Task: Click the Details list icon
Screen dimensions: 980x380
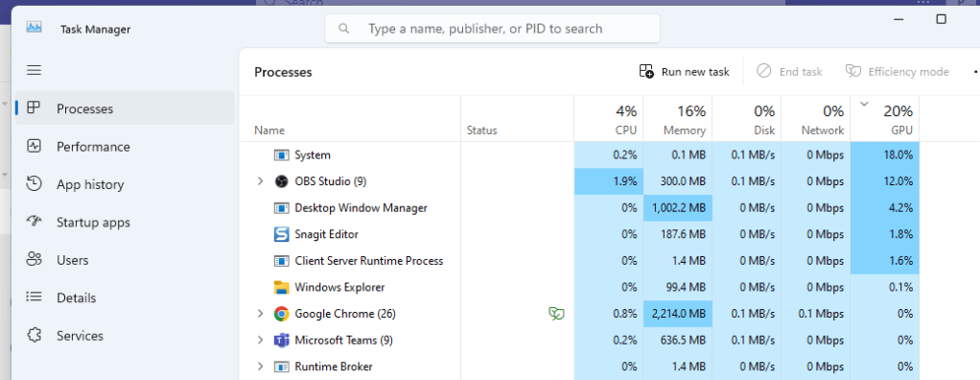Action: (34, 297)
